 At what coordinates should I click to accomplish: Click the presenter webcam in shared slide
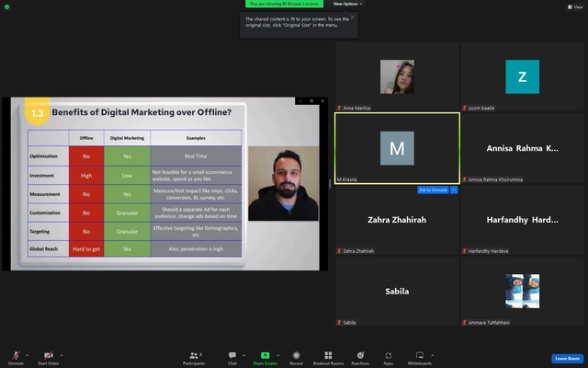[284, 183]
